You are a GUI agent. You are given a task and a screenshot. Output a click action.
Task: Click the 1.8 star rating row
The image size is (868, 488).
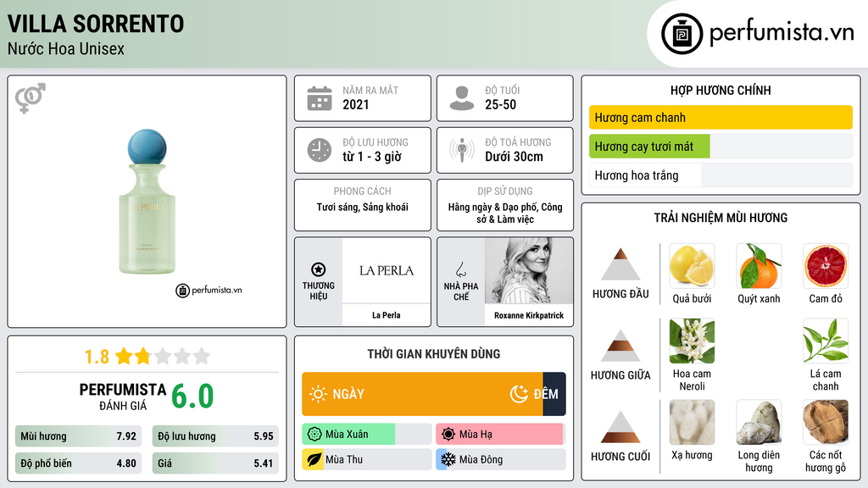coord(147,357)
